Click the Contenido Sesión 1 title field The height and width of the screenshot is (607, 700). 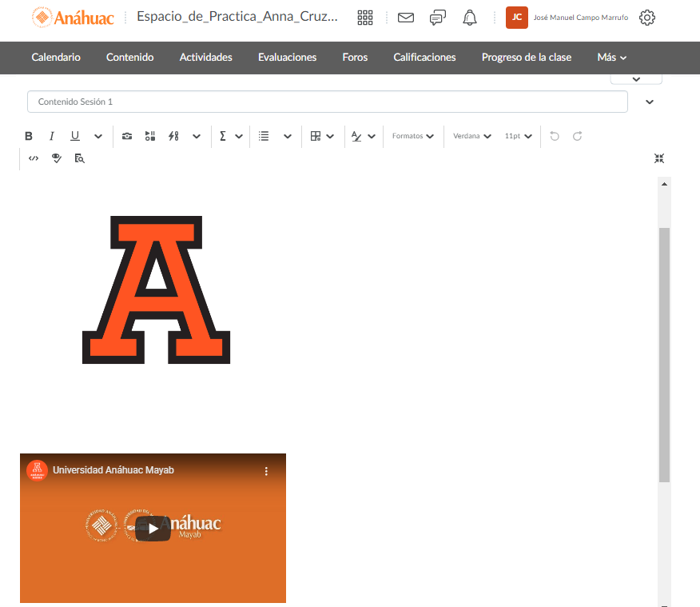pos(327,102)
